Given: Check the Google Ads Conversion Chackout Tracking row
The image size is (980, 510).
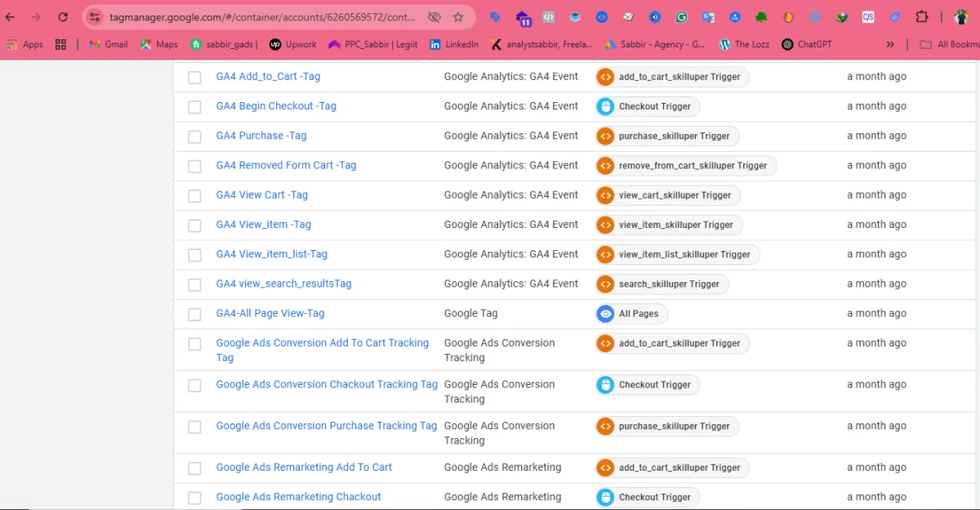Looking at the screenshot, I should coord(194,386).
